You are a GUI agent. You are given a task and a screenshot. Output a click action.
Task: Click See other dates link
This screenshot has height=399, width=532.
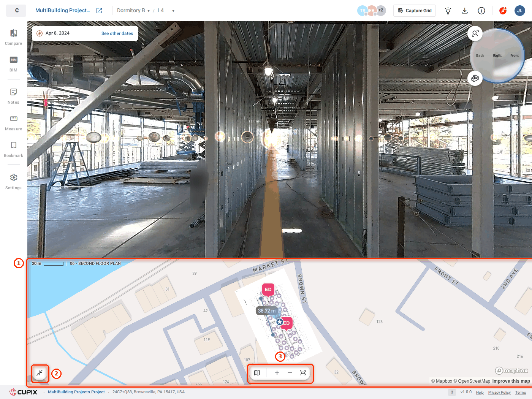(117, 33)
